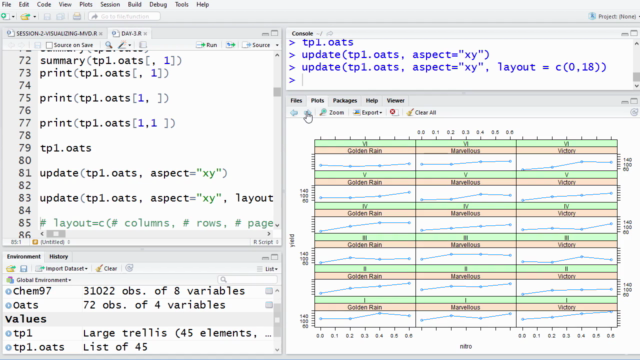
Task: Click the Print icon in the main toolbar
Action: click(x=77, y=16)
